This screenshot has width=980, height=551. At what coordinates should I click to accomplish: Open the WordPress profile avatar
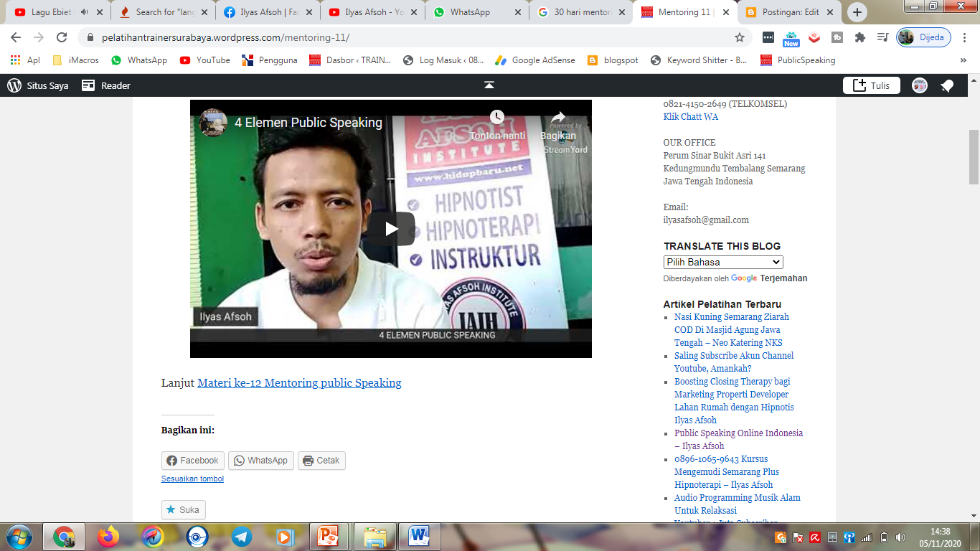[920, 85]
